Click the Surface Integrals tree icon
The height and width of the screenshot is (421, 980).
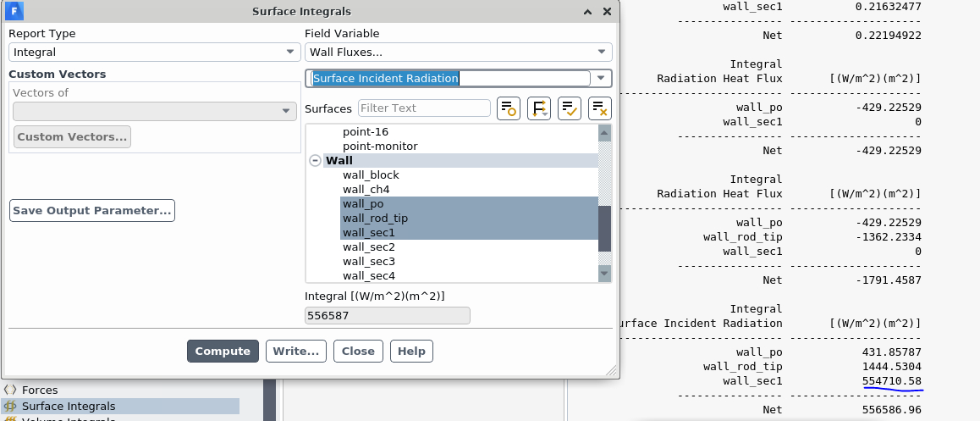click(x=11, y=407)
